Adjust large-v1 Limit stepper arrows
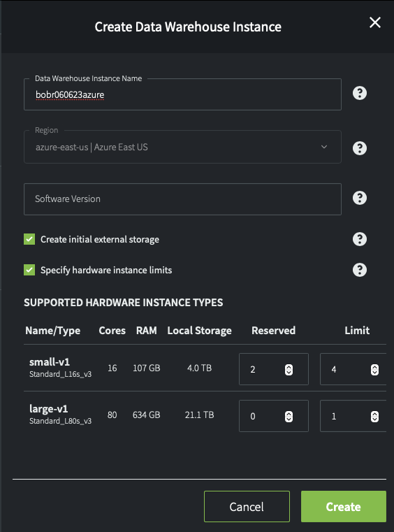The width and height of the screenshot is (394, 532). (374, 417)
